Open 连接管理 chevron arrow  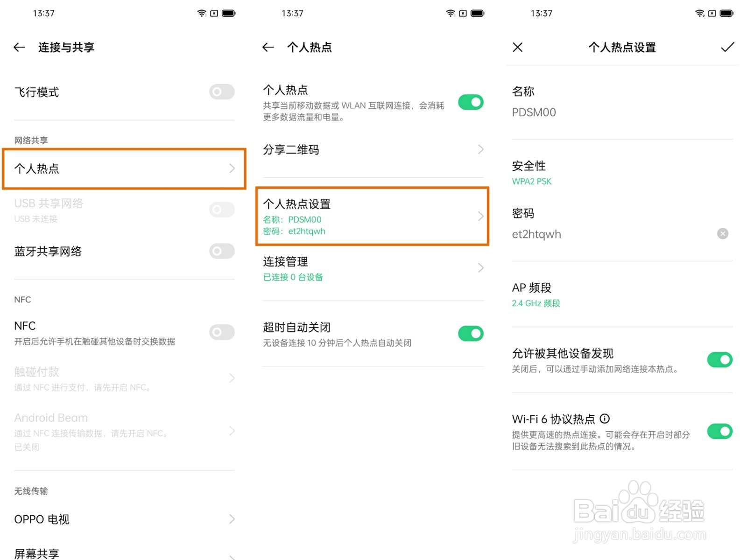tap(481, 268)
